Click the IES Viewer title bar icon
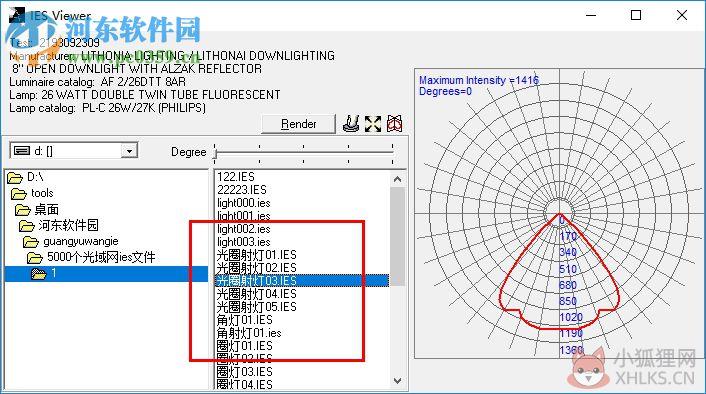The width and height of the screenshot is (706, 394). [x=17, y=15]
